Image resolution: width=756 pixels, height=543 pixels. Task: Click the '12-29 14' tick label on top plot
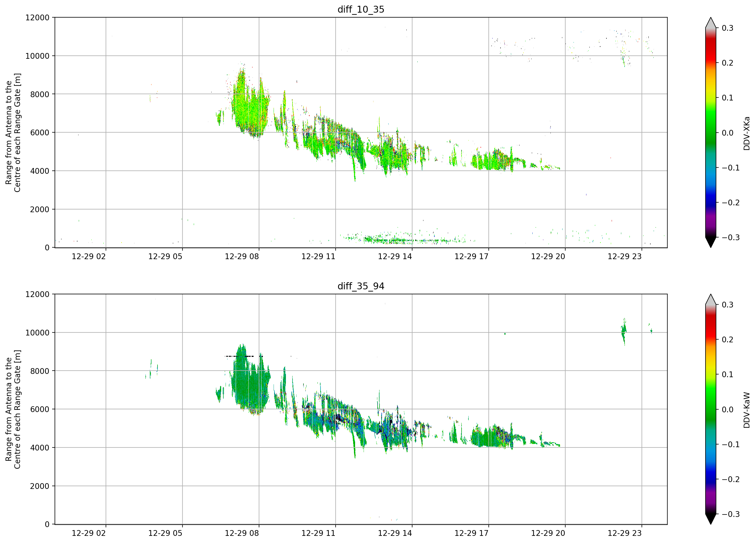(x=395, y=256)
